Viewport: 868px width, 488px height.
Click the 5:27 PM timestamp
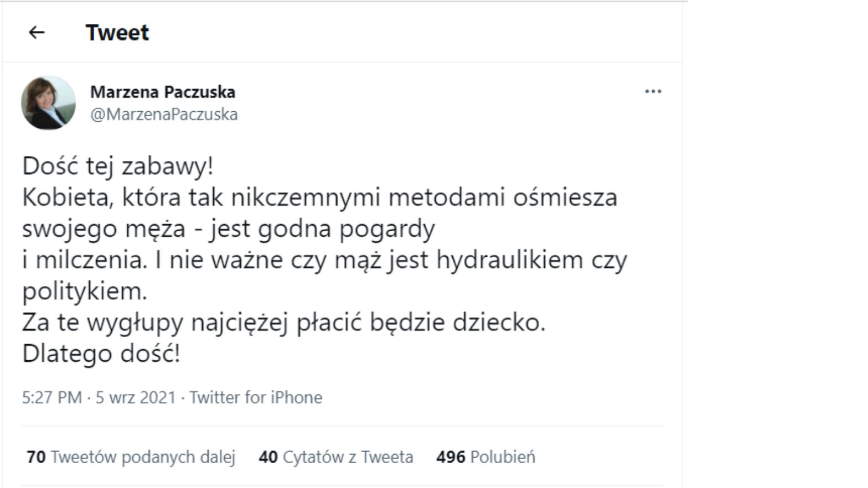51,397
